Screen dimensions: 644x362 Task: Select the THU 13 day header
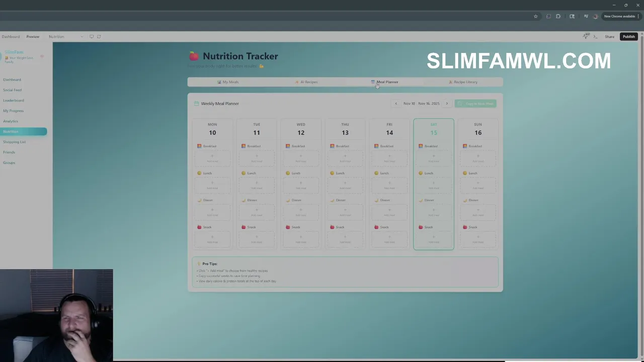[345, 129]
